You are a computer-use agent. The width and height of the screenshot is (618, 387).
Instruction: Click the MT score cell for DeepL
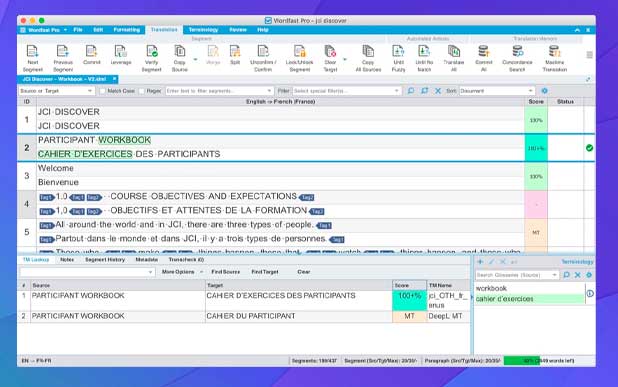click(410, 316)
